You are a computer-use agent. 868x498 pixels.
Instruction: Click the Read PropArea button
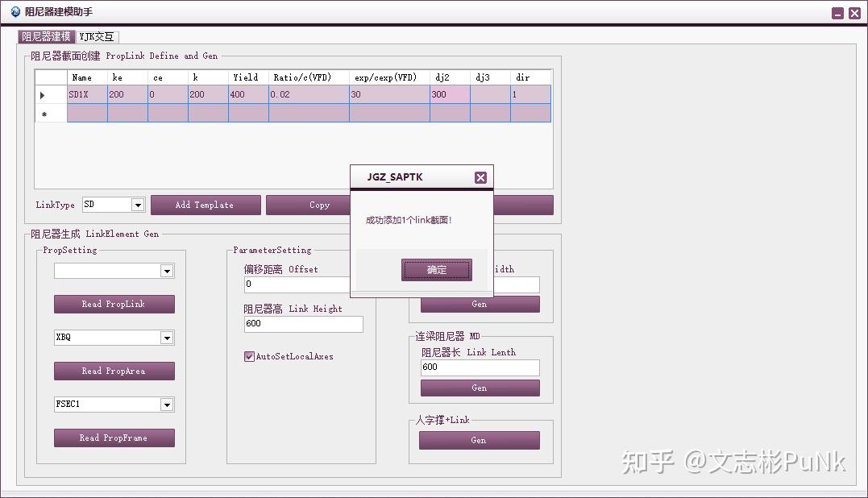click(114, 371)
